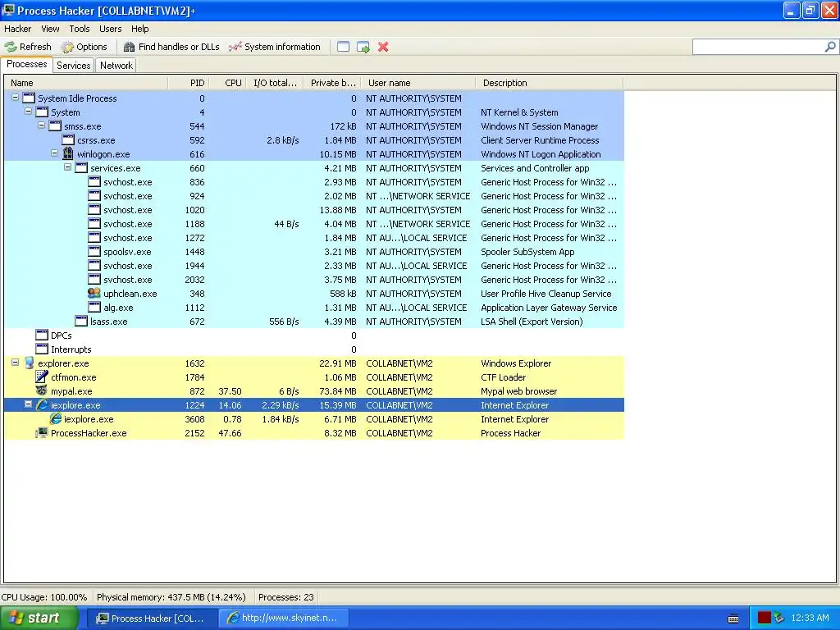Screen dimensions: 840x630
Task: Click the LSA Shell (Export Version) description
Action: coord(532,322)
